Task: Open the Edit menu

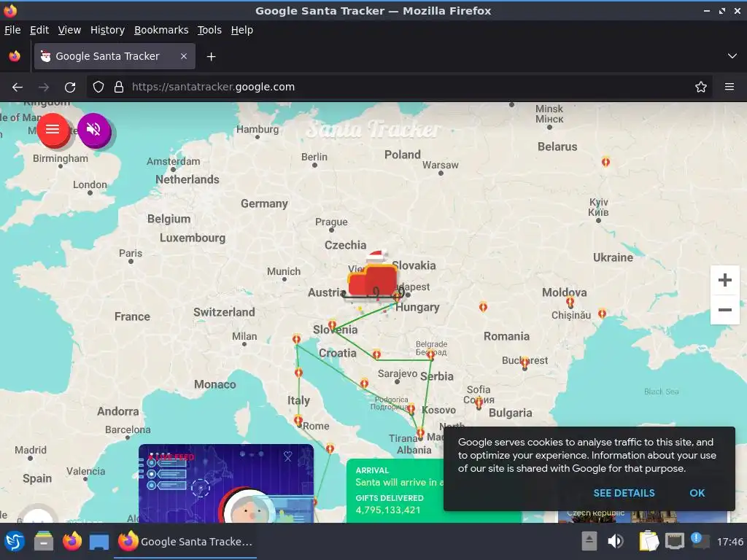Action: 39,30
